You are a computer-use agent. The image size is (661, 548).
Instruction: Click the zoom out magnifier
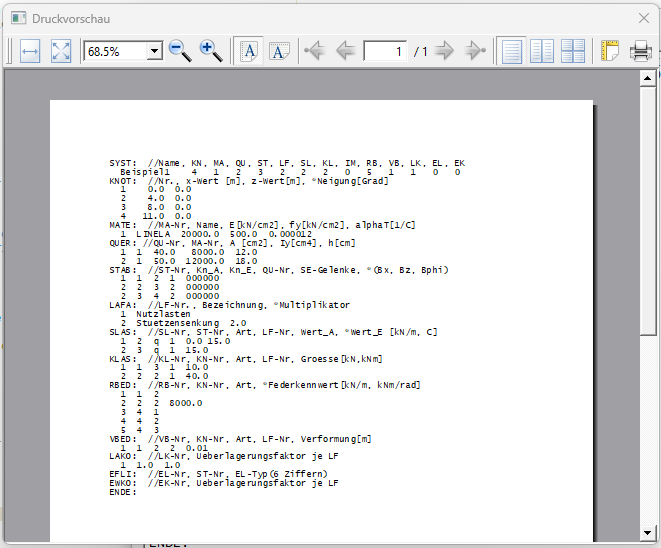(x=180, y=51)
